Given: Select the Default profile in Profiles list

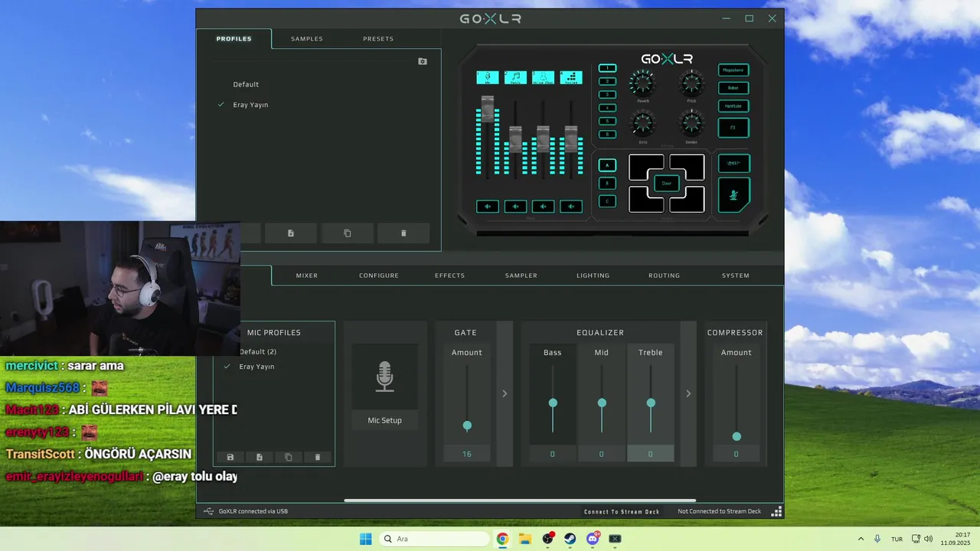Looking at the screenshot, I should click(x=246, y=84).
